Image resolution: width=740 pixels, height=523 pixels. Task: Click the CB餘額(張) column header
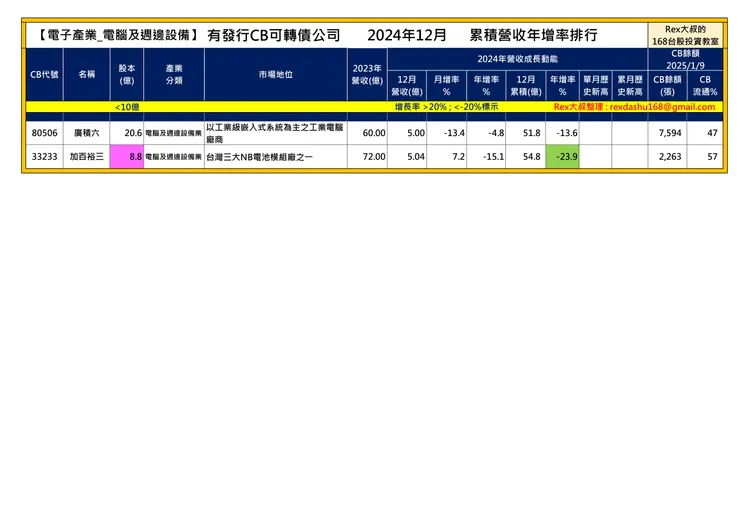click(667, 86)
